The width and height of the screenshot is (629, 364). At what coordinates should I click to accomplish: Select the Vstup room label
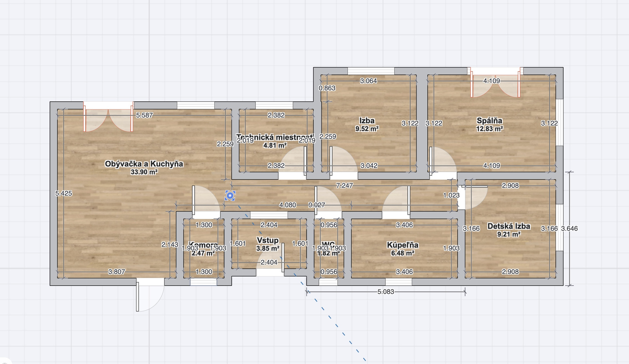tap(268, 240)
